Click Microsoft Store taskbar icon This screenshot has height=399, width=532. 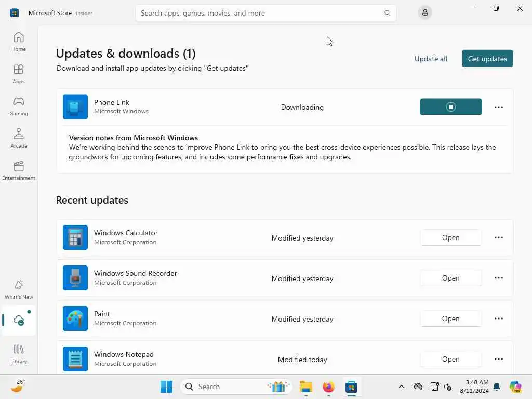pyautogui.click(x=351, y=387)
